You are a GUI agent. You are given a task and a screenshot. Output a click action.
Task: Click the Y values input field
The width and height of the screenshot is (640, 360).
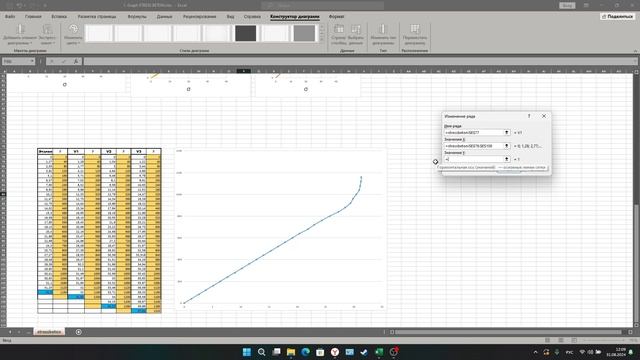[474, 159]
